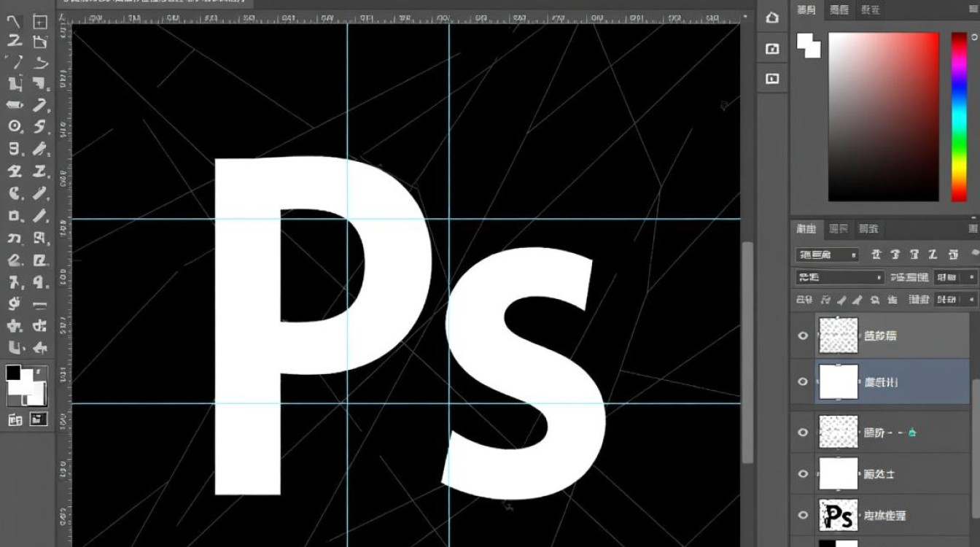Open the bottom icon in the collapsed panel strip
Screen dimensions: 980x547
pos(772,78)
